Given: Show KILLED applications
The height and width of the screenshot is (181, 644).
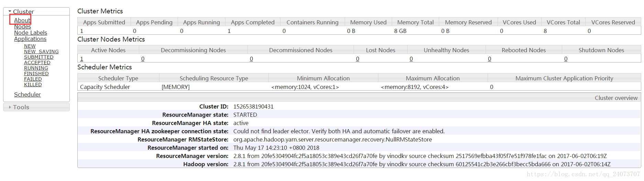Looking at the screenshot, I should click(x=33, y=84).
